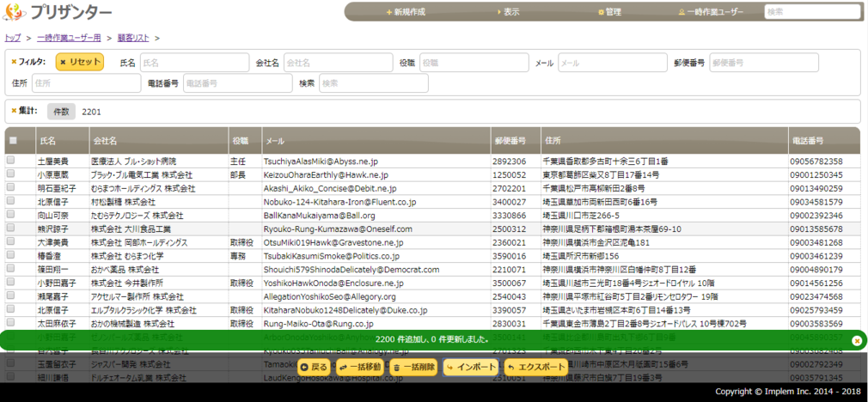Go to the トップ breadcrumb link
868x402 pixels.
click(x=12, y=38)
